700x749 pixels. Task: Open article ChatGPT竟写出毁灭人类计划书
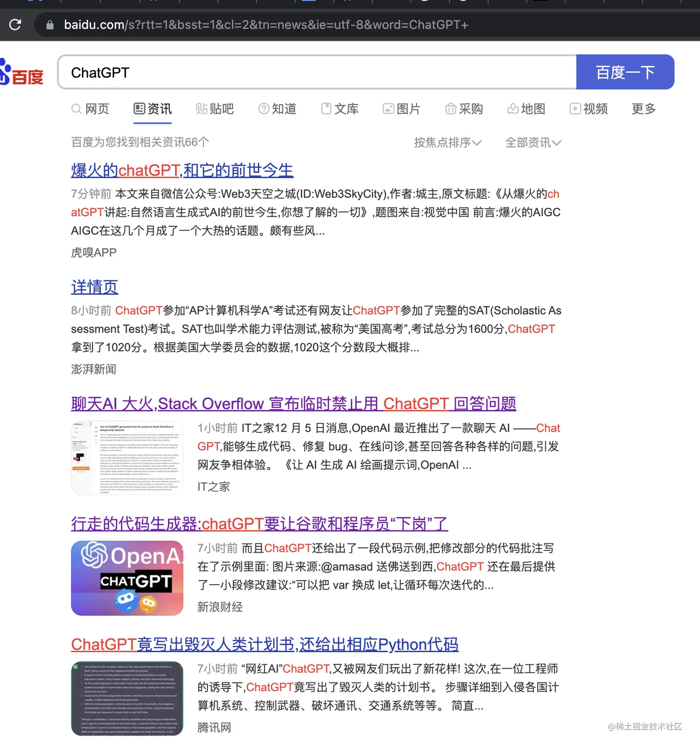click(x=265, y=644)
